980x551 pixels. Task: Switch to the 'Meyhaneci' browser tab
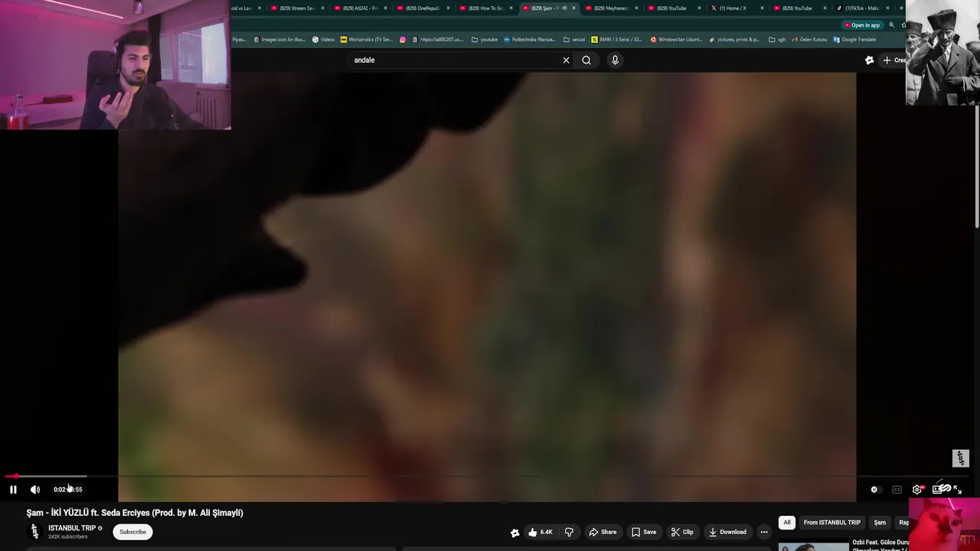(611, 8)
